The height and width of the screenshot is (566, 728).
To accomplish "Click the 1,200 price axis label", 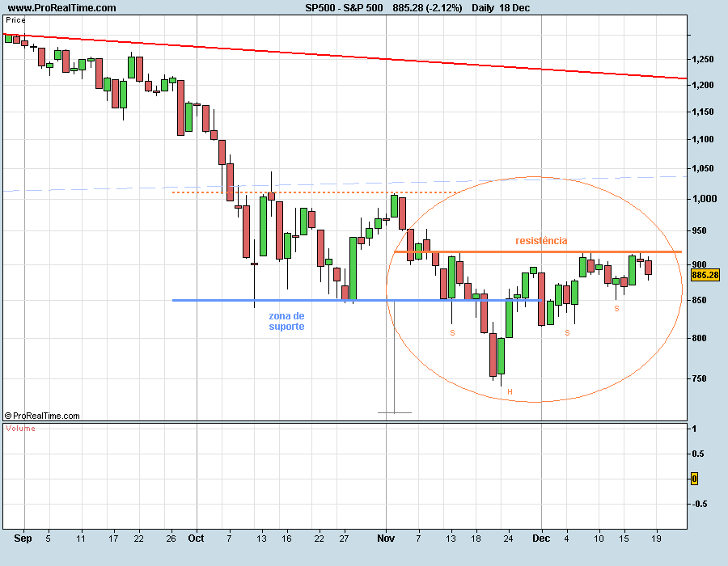I will pyautogui.click(x=702, y=86).
